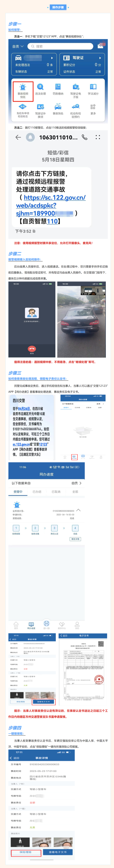
Task: Select the 罚款缴纳 icon
Action: [x=58, y=89]
